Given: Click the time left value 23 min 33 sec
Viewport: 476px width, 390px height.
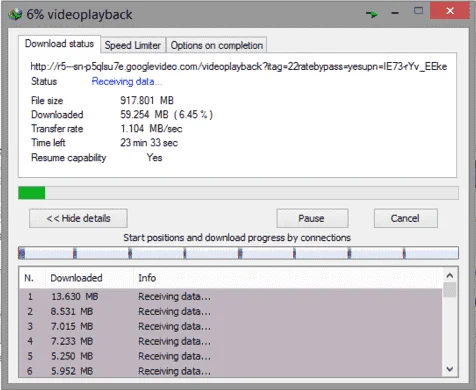Looking at the screenshot, I should (x=149, y=143).
